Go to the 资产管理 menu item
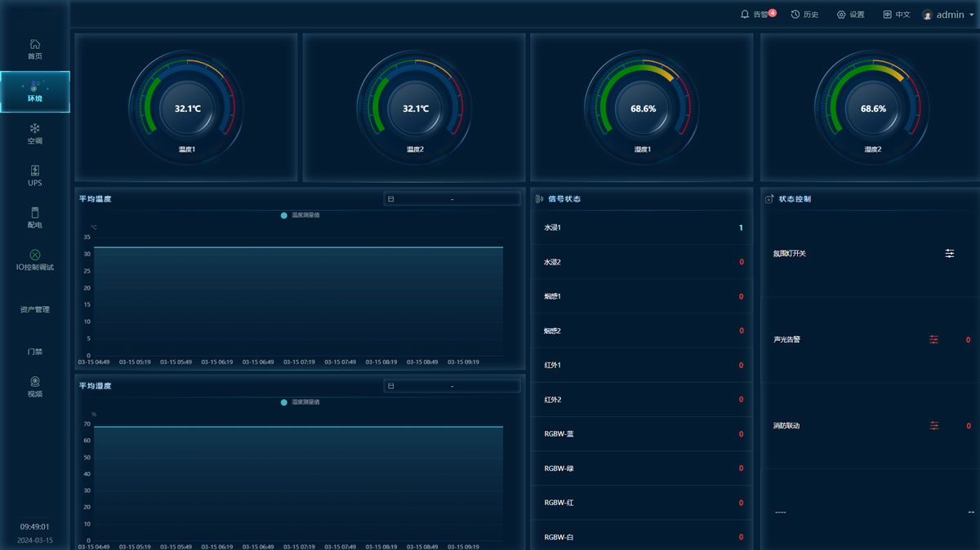 [34, 309]
